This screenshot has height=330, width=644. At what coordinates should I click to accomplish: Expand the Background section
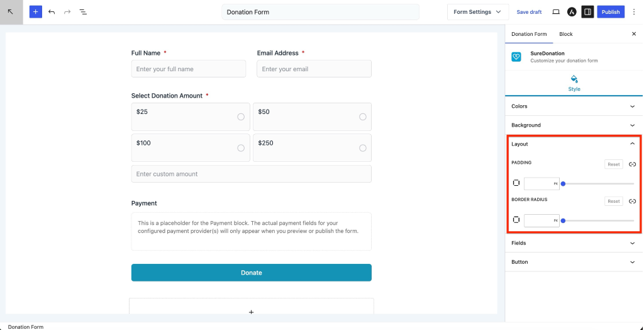click(x=574, y=125)
